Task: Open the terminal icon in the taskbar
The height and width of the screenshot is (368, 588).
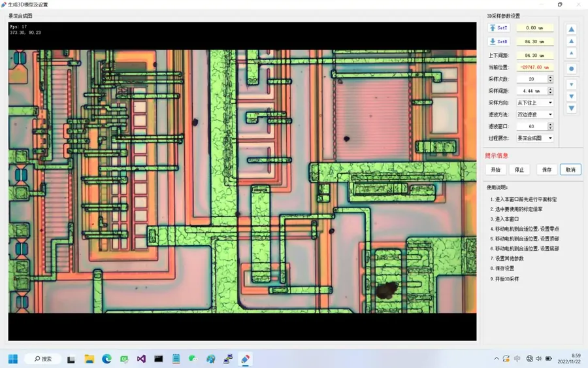Action: [x=159, y=359]
